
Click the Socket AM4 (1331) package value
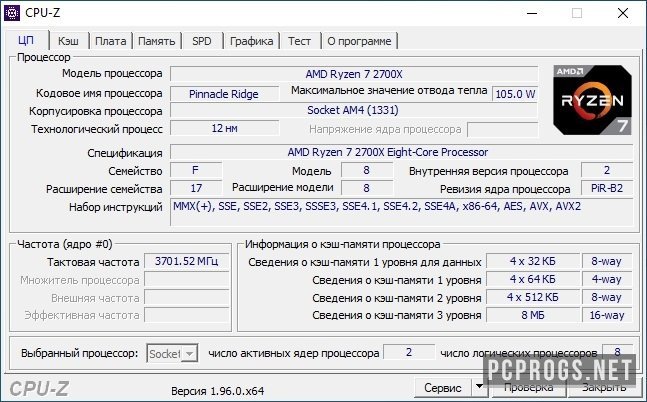354,110
